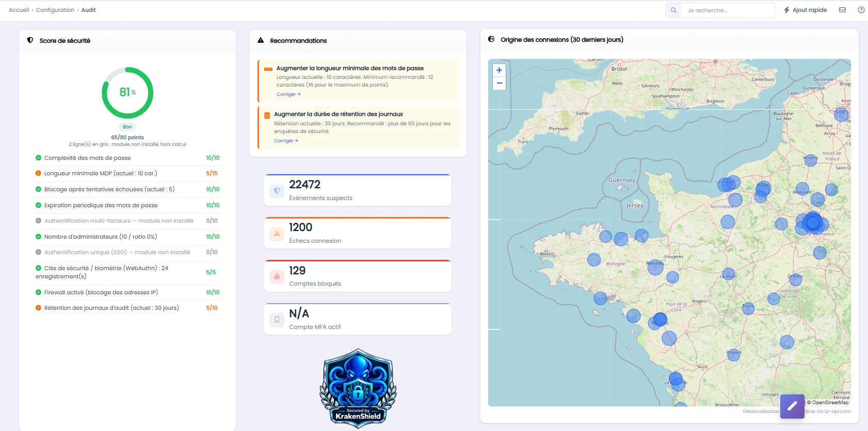Click the phone icon on Compte MFA actif card
Viewport: 868px width, 431px height.
(x=277, y=320)
